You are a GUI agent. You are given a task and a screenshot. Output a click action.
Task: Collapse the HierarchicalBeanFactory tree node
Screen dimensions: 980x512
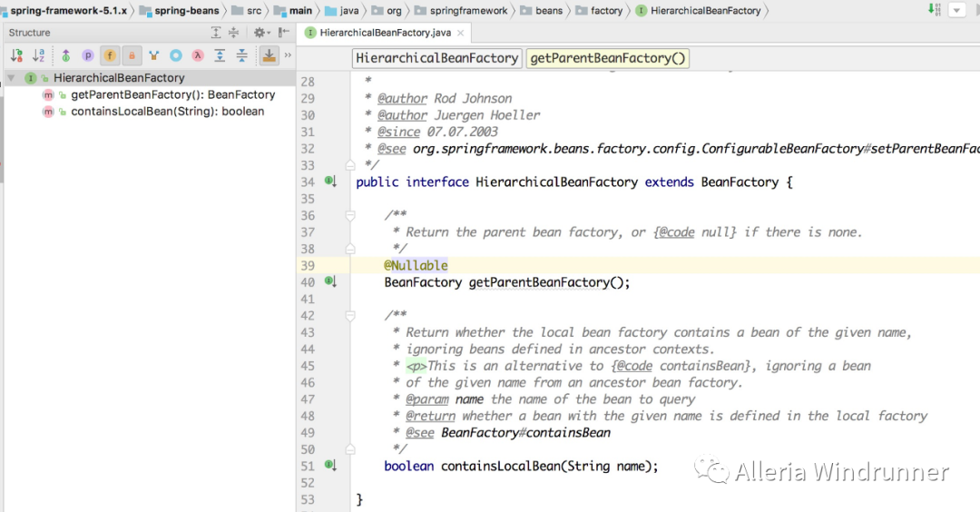pyautogui.click(x=11, y=78)
